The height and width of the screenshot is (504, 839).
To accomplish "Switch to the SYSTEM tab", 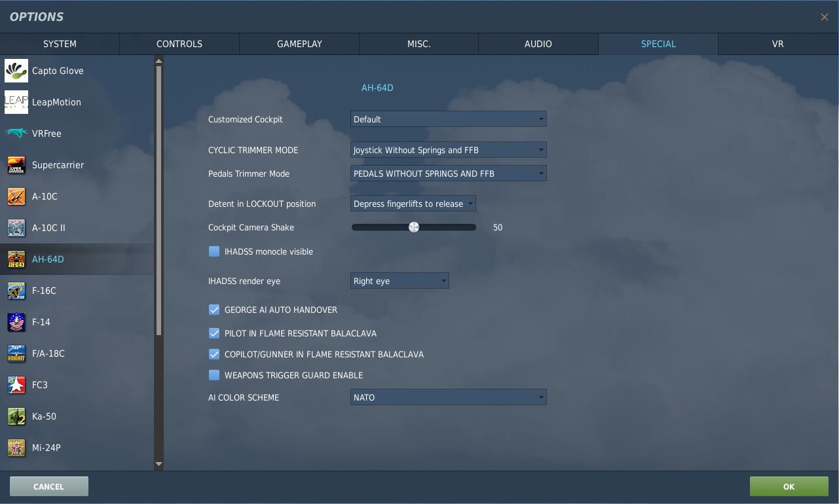I will coord(60,44).
